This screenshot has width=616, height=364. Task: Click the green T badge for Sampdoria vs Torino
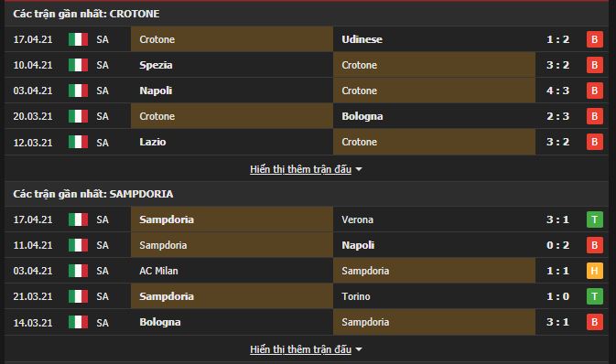tap(594, 296)
